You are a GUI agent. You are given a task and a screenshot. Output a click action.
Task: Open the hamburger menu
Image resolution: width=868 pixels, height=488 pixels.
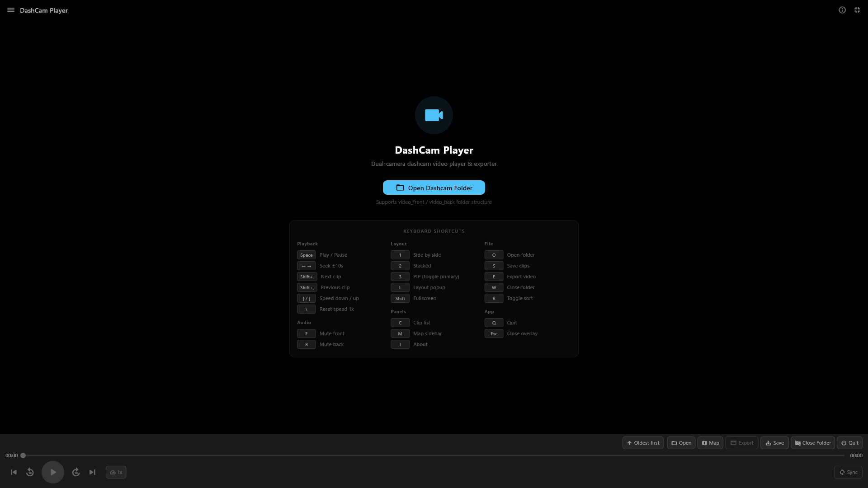coord(10,10)
